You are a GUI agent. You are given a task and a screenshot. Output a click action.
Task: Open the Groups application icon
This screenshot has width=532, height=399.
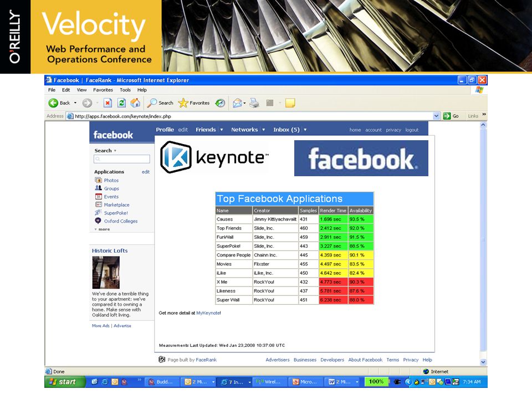point(99,188)
